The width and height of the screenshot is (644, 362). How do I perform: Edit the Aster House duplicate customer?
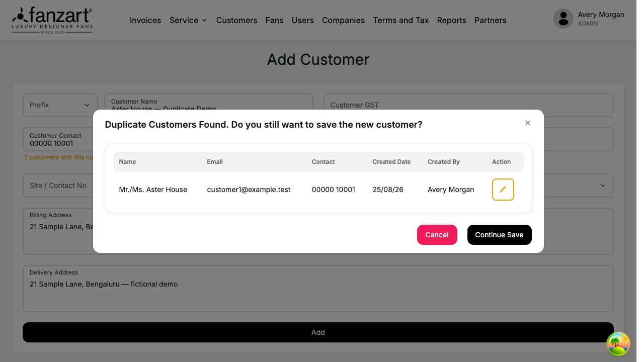[503, 190]
